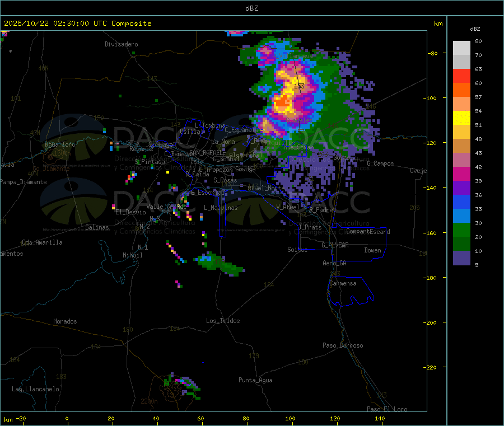The image size is (504, 426).
Task: Click the 'Carmensa' town label
Action: 343,283
